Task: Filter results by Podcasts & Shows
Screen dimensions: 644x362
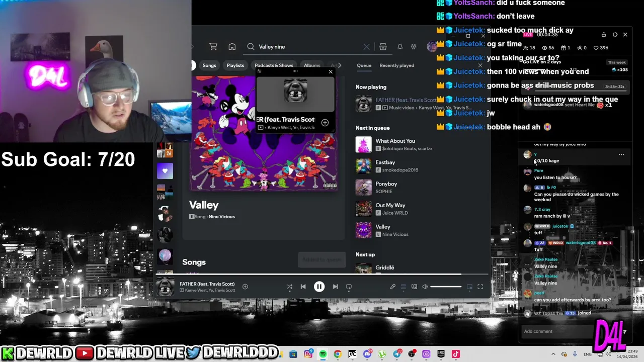Action: 274,65
